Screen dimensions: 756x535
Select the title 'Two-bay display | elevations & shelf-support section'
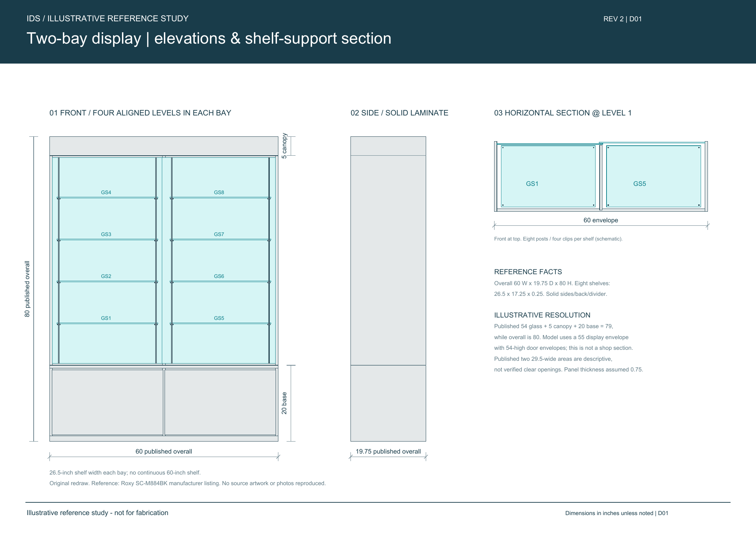(x=209, y=38)
